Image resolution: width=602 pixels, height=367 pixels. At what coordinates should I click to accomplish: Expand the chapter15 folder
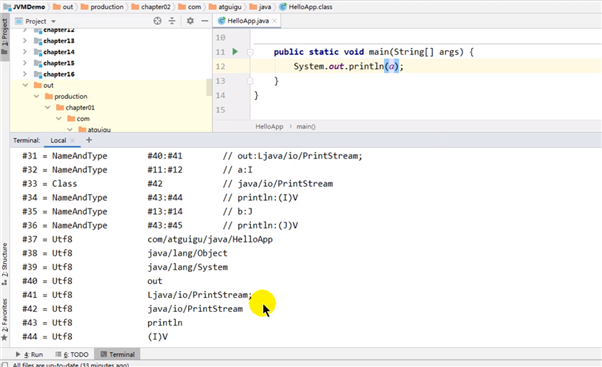(x=25, y=63)
